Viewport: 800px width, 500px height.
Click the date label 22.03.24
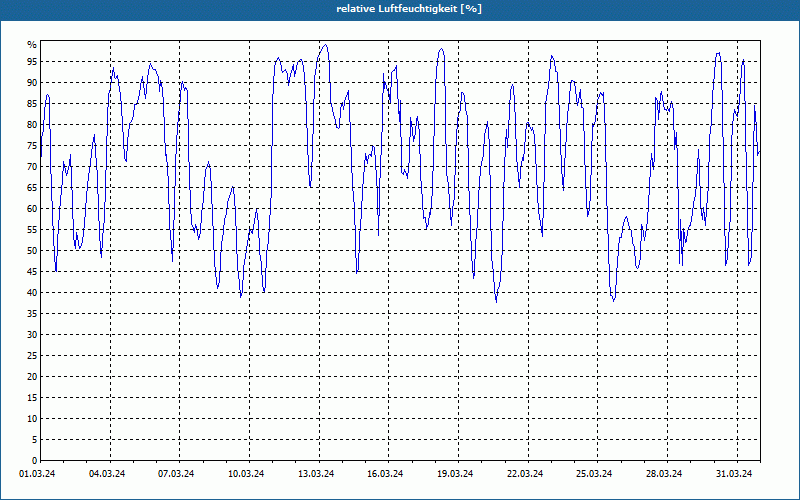click(525, 474)
